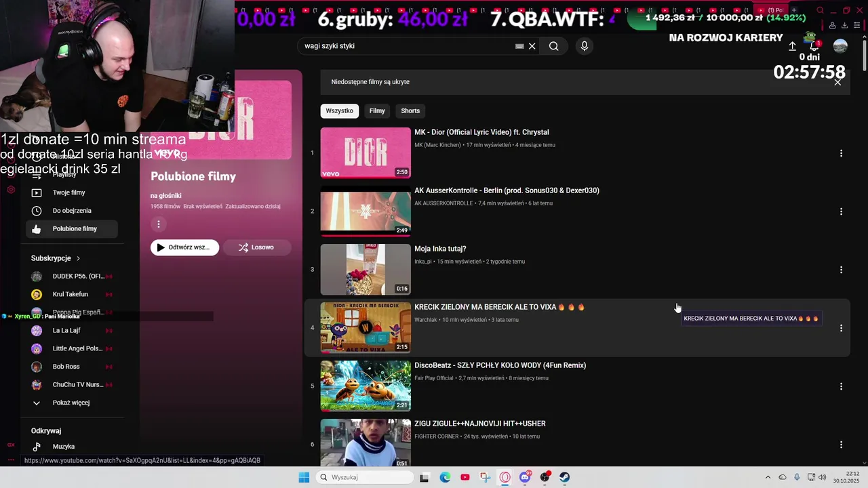Viewport: 868px width, 488px height.
Task: Switch to the '(1) Pol' browser tab
Action: 772,10
